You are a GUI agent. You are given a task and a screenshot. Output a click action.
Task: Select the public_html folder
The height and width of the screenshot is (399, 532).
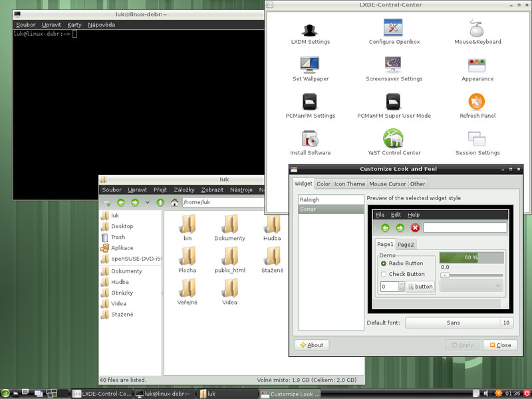(x=229, y=260)
